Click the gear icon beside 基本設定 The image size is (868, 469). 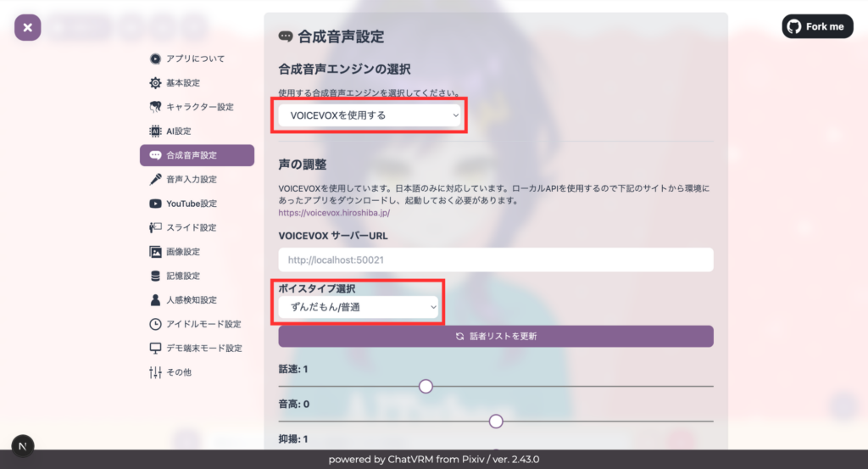[155, 83]
